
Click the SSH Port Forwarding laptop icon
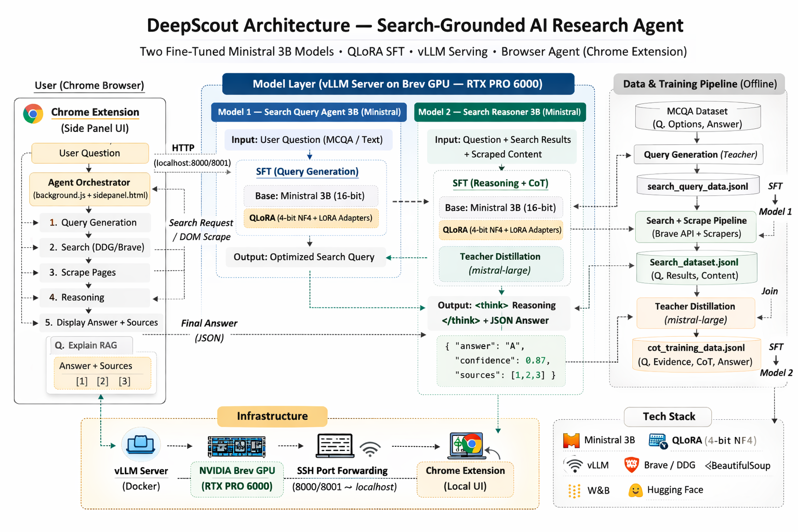[335, 446]
